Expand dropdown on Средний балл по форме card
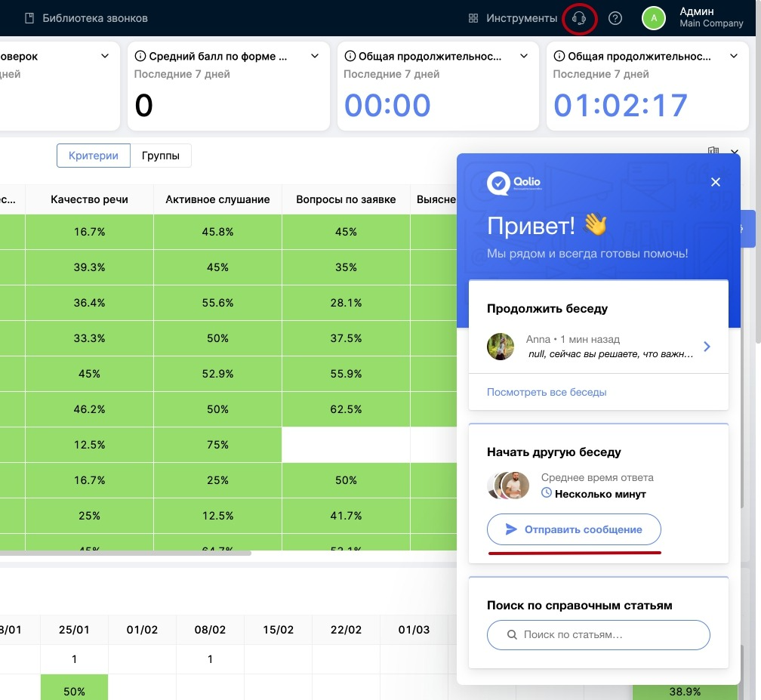The height and width of the screenshot is (700, 761). [314, 57]
